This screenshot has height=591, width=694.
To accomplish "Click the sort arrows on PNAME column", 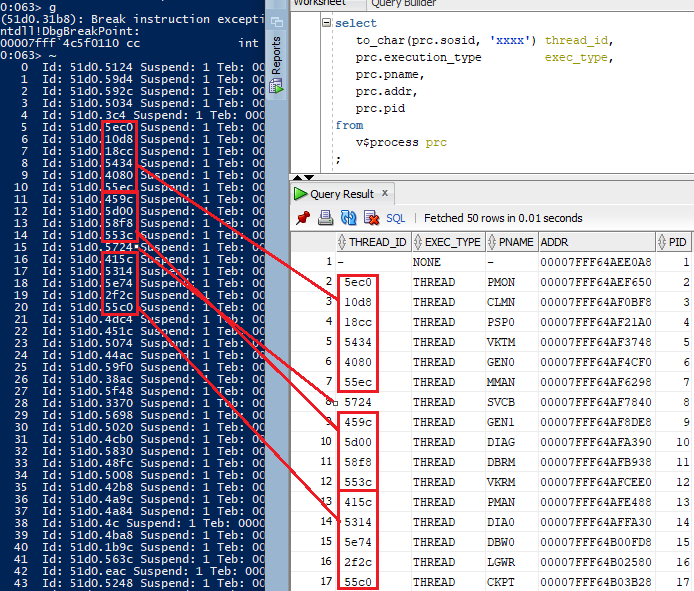I will point(492,242).
